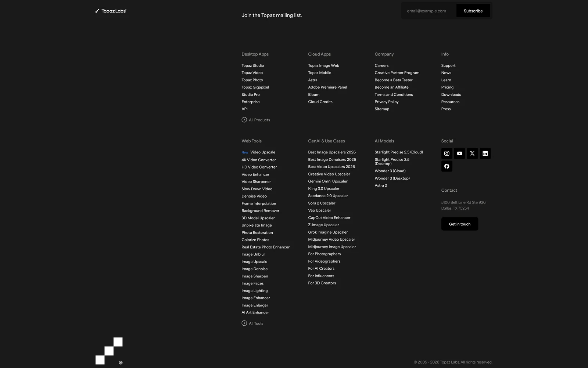Open Topaz Image Web link
Image resolution: width=588 pixels, height=368 pixels.
[324, 66]
